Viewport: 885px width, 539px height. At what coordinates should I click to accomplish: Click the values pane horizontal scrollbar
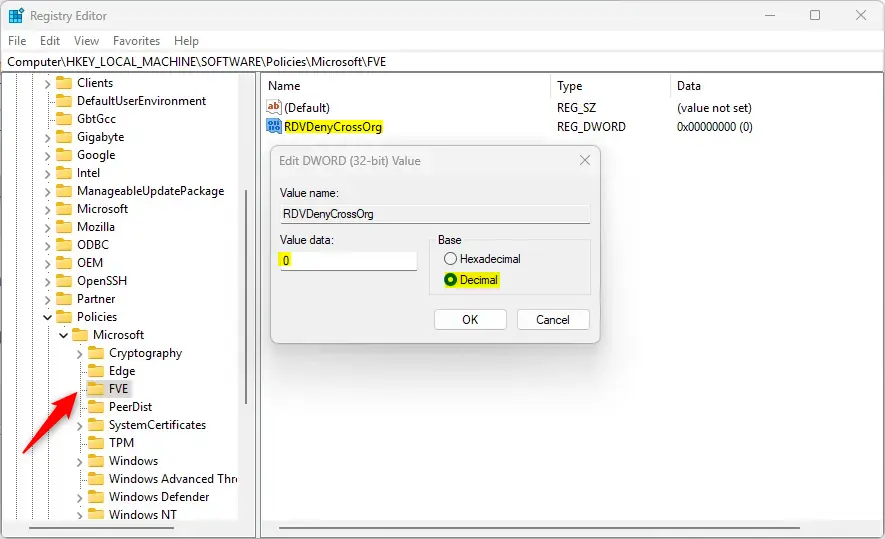point(539,528)
